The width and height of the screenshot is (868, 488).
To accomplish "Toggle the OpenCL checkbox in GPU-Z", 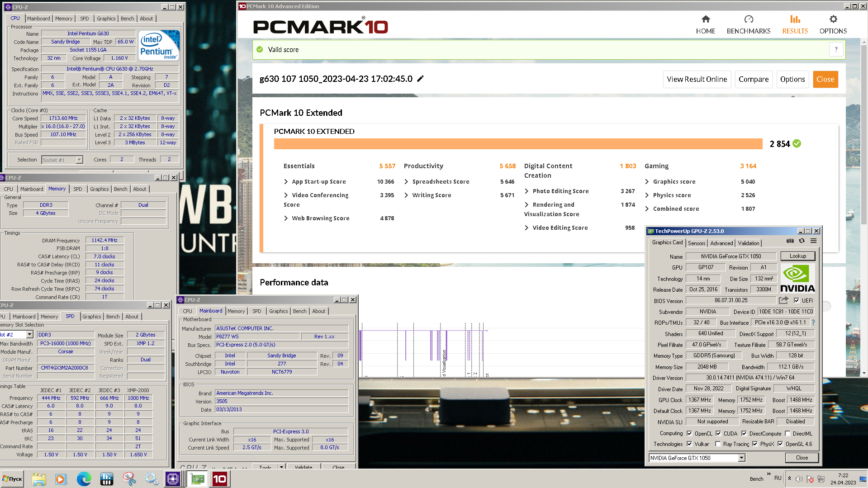I will [x=689, y=433].
